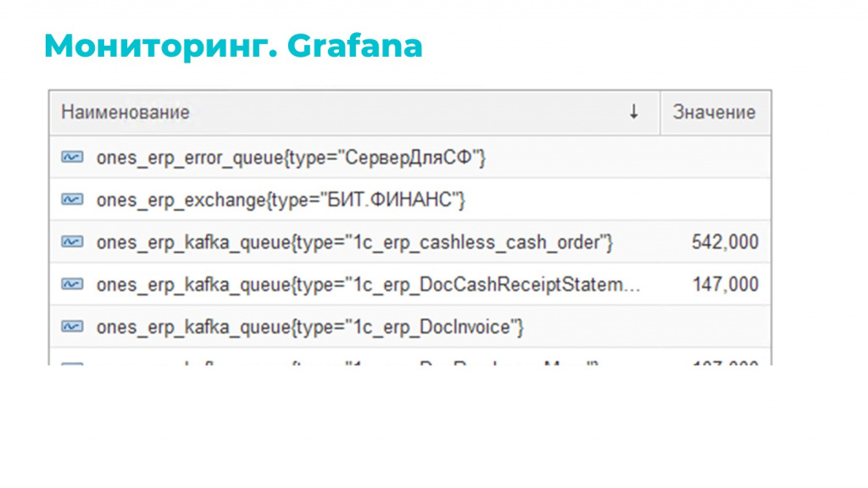Image resolution: width=868 pixels, height=488 pixels.
Task: Click the icon beside the 1c_erp_cashless_cash_order row
Action: (x=73, y=241)
